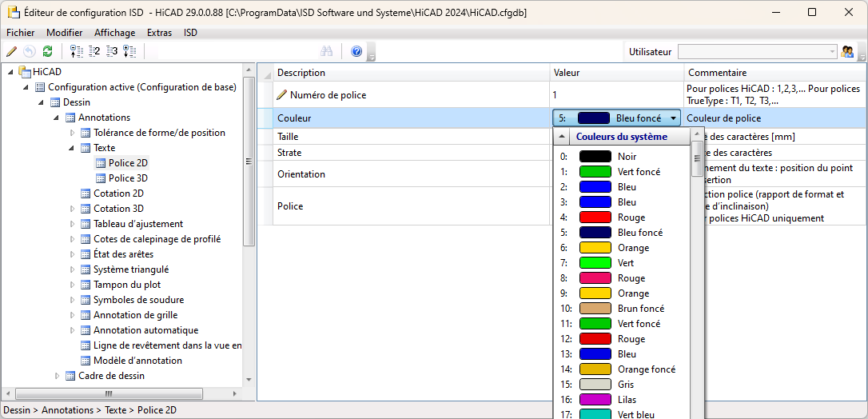868x419 pixels.
Task: Select color 4 Rouge
Action: coord(622,217)
